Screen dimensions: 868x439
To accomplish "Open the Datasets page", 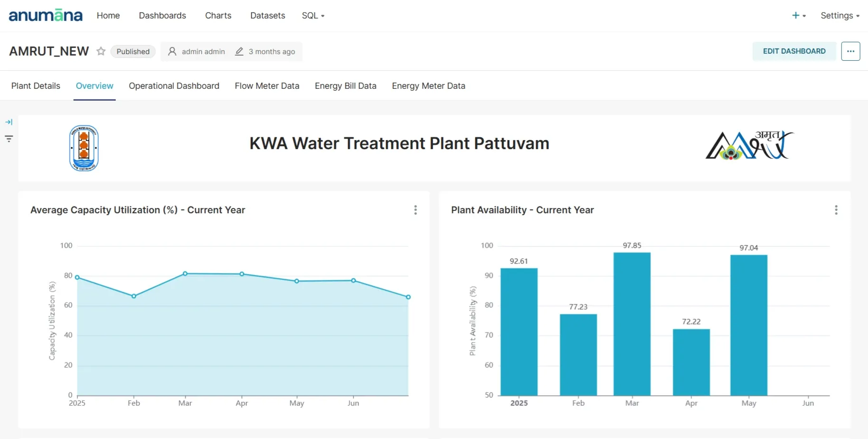I will tap(267, 15).
